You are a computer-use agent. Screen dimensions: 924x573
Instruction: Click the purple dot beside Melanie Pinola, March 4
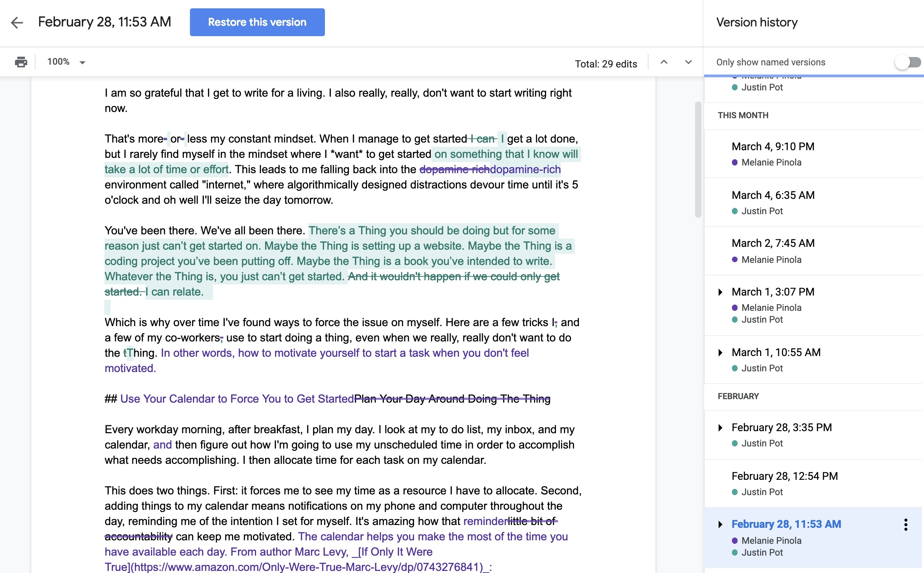click(734, 163)
